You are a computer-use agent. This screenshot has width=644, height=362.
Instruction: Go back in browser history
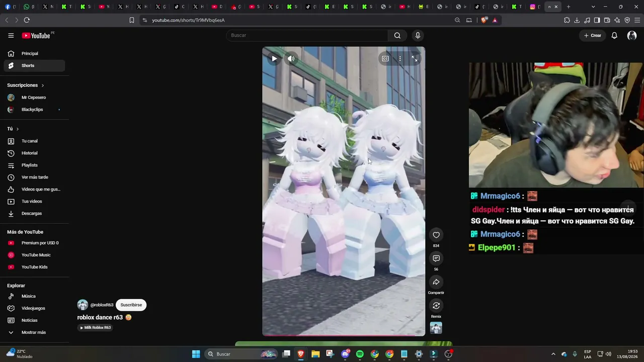pos(7,20)
